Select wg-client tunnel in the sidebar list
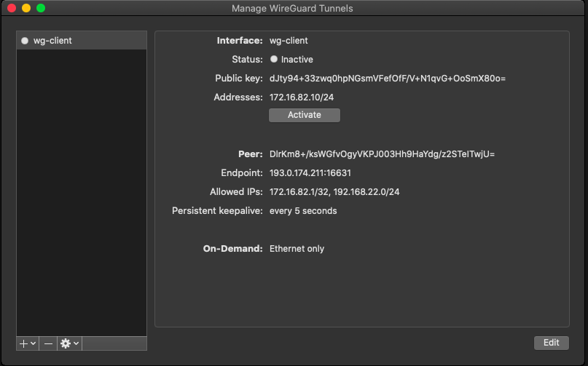588x366 pixels. [x=52, y=41]
